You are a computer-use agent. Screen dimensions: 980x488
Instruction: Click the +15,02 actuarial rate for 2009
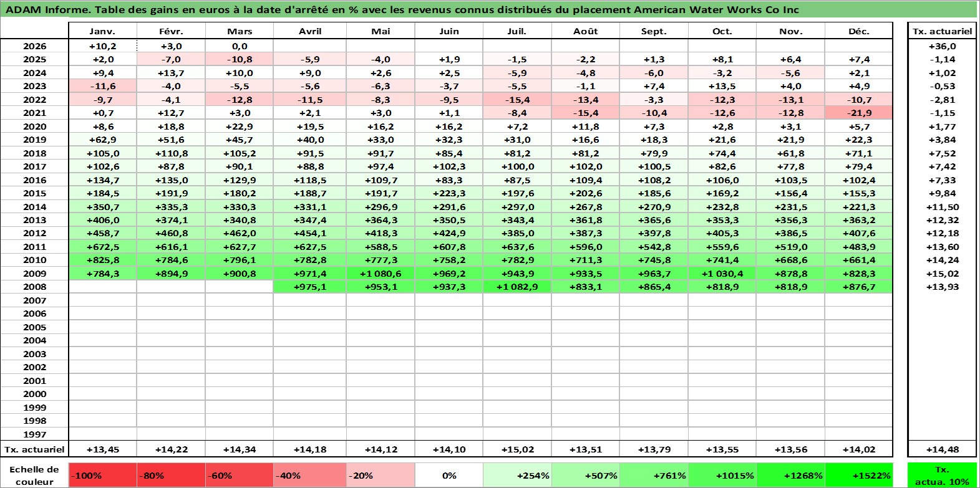tap(942, 274)
